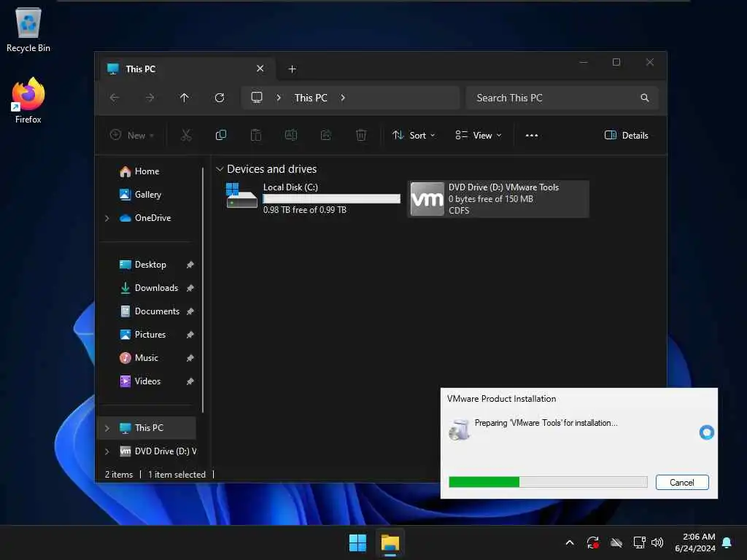The height and width of the screenshot is (560, 747).
Task: Open Music folder in sidebar
Action: 147,358
